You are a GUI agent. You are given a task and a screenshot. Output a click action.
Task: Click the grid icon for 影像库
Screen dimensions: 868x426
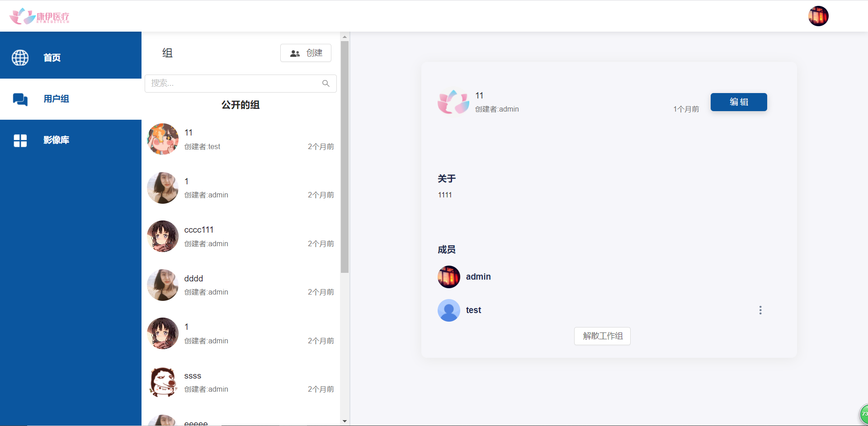coord(20,140)
